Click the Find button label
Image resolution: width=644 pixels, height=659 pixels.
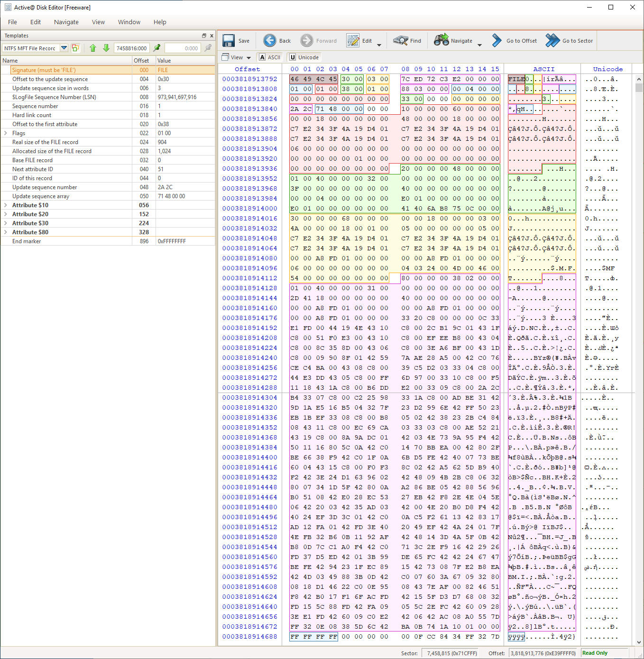[x=415, y=41]
